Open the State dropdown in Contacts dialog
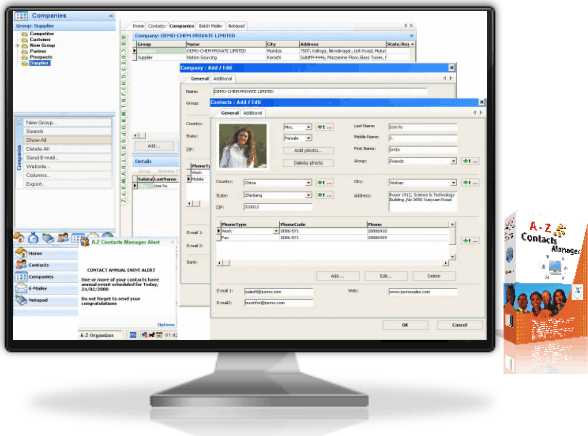Screen dimensions: 588x436 [308, 195]
